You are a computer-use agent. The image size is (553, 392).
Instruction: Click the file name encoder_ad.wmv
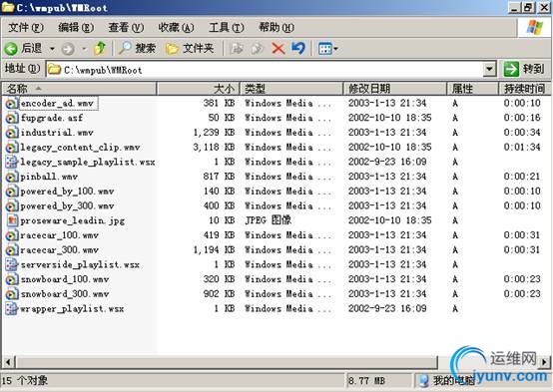(57, 104)
